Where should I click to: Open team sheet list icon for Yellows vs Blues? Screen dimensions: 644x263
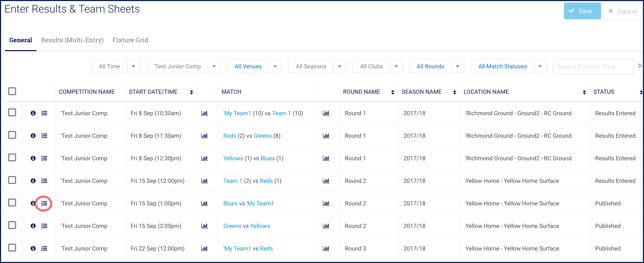[x=44, y=158]
